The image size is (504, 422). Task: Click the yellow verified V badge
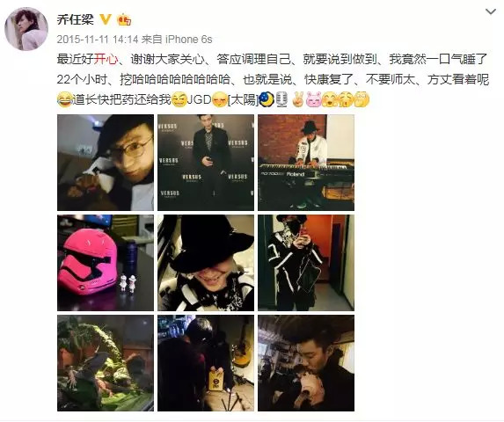click(106, 19)
